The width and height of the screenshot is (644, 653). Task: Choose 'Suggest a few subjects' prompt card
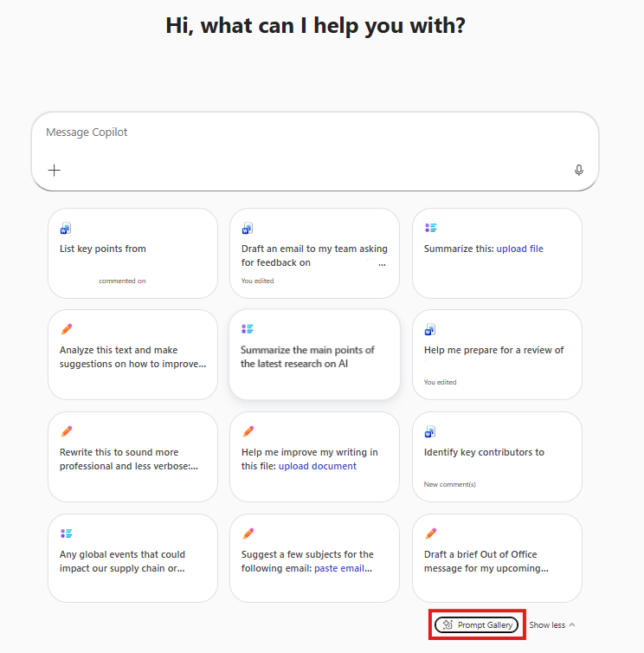(x=315, y=558)
